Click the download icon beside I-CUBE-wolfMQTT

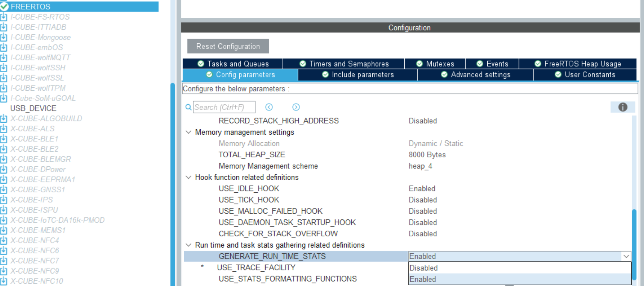(x=4, y=58)
